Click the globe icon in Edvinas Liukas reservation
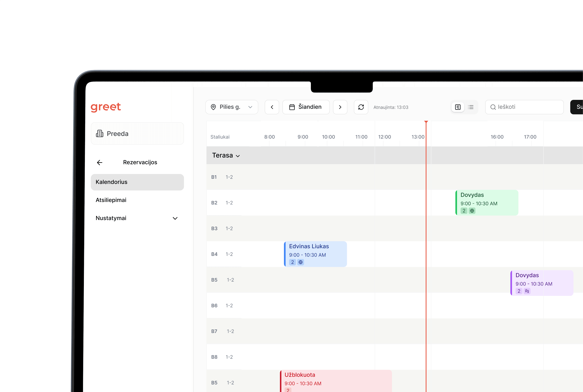The image size is (583, 392). coord(301,262)
